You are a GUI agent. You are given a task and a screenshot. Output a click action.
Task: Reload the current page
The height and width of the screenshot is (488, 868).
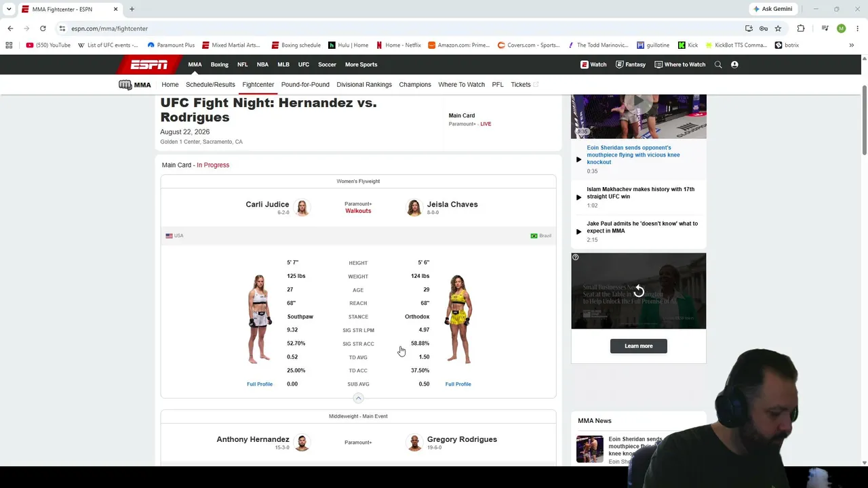(x=43, y=28)
